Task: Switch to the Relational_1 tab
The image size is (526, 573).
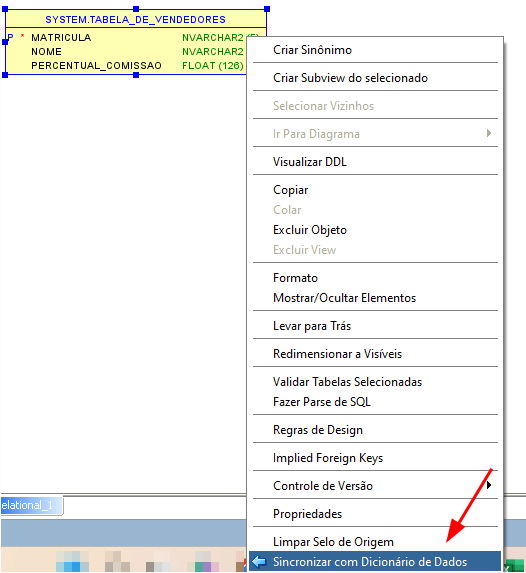Action: (x=31, y=505)
